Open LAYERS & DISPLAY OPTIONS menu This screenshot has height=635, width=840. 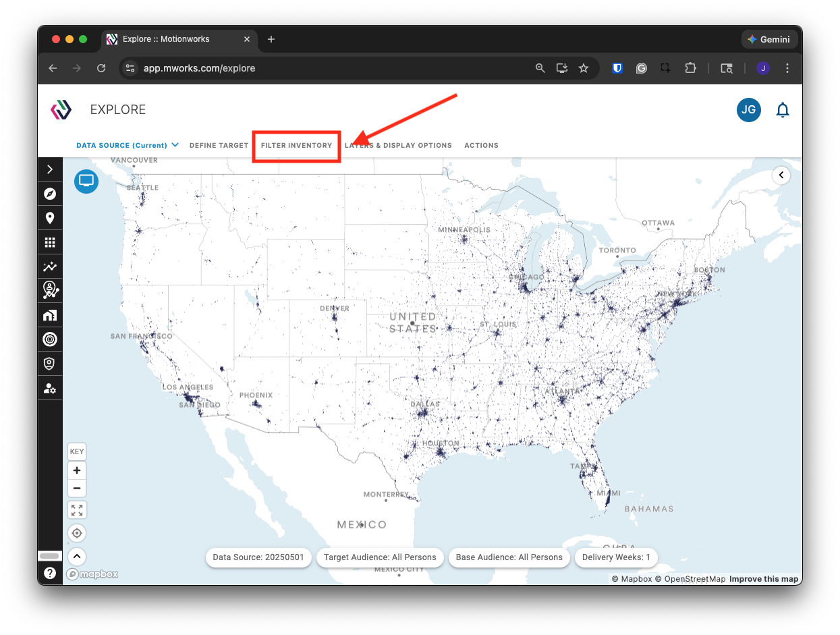pos(398,145)
